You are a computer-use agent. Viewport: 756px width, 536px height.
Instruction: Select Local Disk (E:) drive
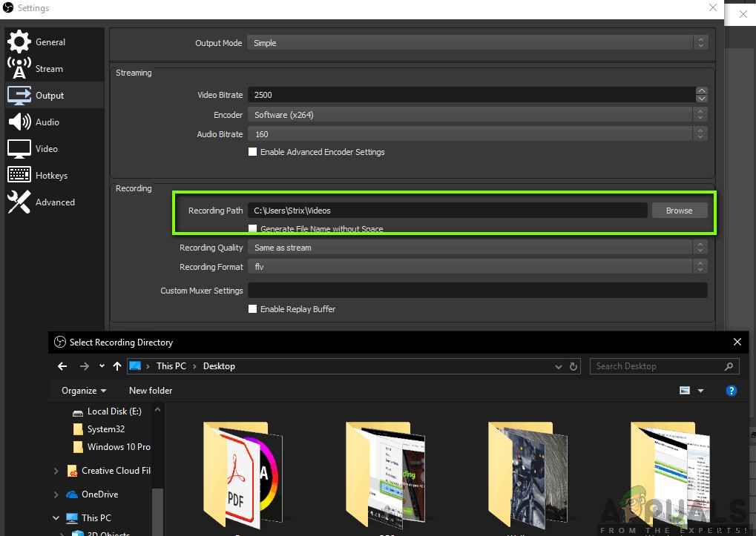107,411
